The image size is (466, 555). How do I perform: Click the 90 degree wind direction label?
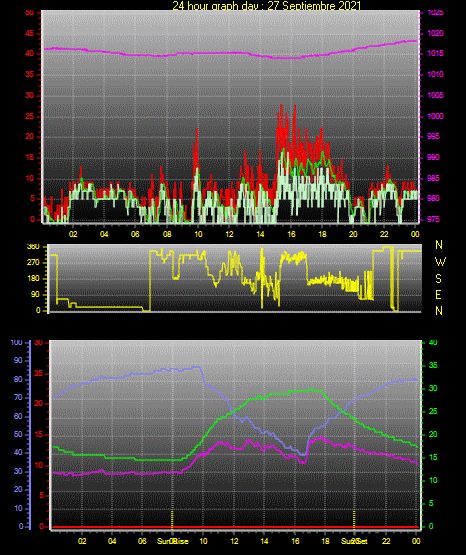point(35,294)
